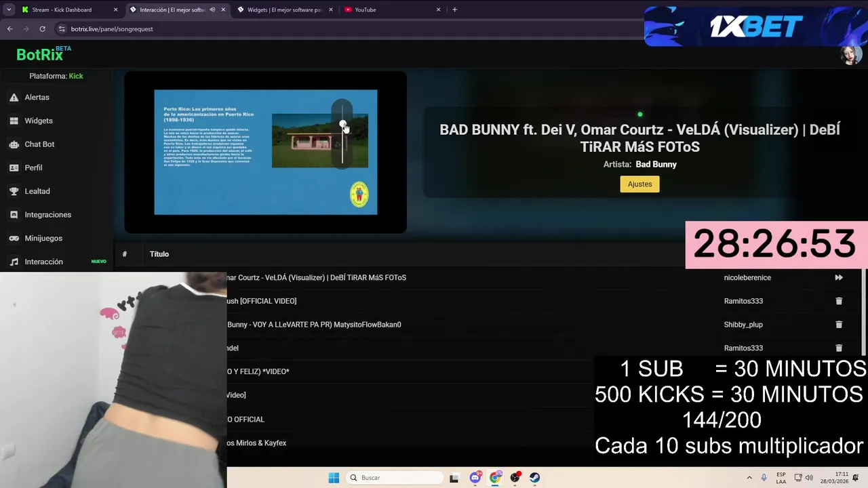This screenshot has width=868, height=488.
Task: Select the 'ush [OFFICIAL VIDEO]' song title
Action: click(x=262, y=301)
